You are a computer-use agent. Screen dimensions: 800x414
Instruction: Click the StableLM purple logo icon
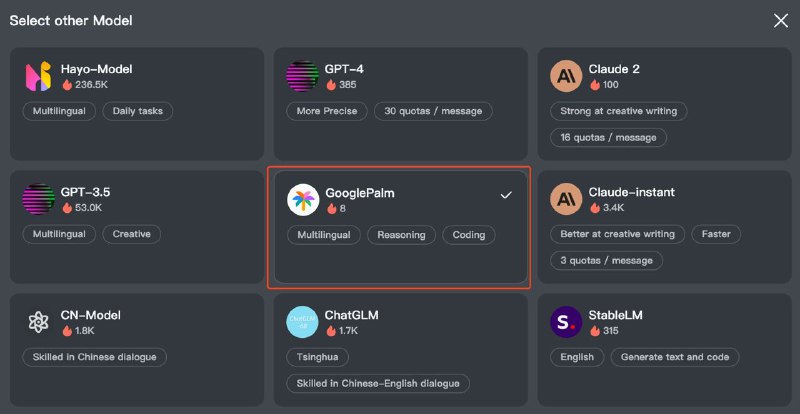coord(566,322)
